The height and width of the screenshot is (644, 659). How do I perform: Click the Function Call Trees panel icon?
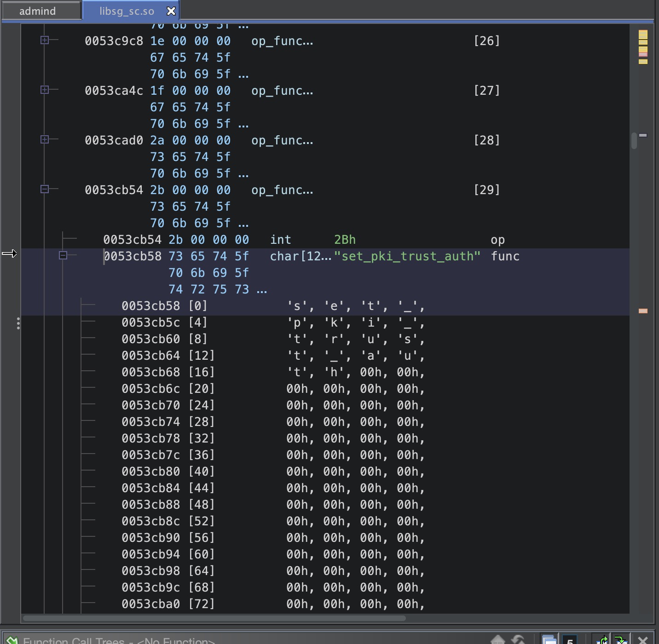[12, 640]
